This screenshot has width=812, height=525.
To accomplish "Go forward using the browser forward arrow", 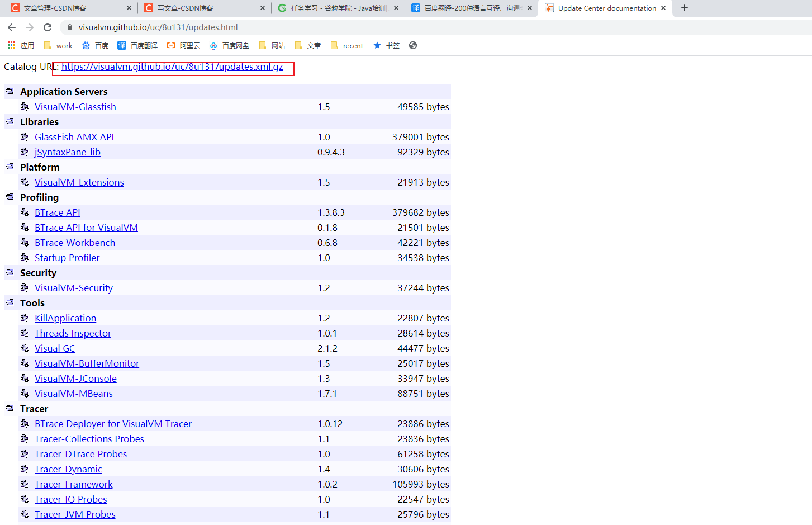I will pos(30,27).
